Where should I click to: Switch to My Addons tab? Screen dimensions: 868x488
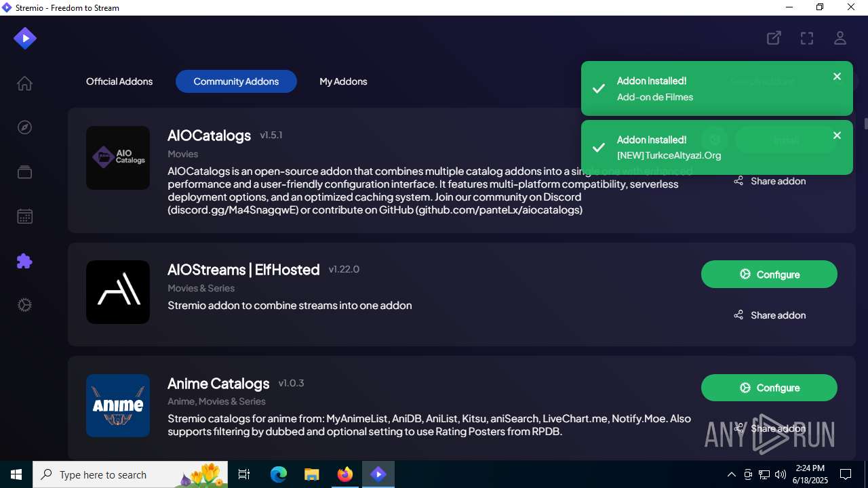click(343, 81)
